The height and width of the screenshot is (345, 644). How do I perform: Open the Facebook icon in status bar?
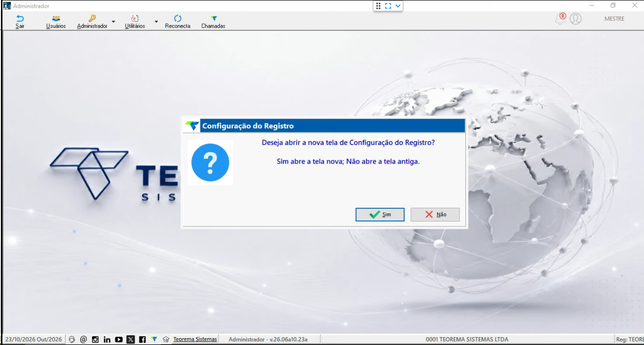(142, 339)
